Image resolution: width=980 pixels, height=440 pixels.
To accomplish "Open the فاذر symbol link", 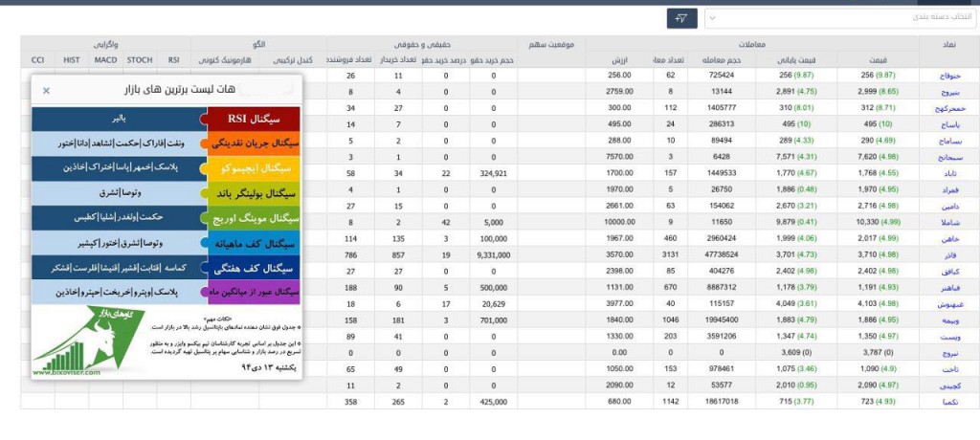I will tap(949, 254).
